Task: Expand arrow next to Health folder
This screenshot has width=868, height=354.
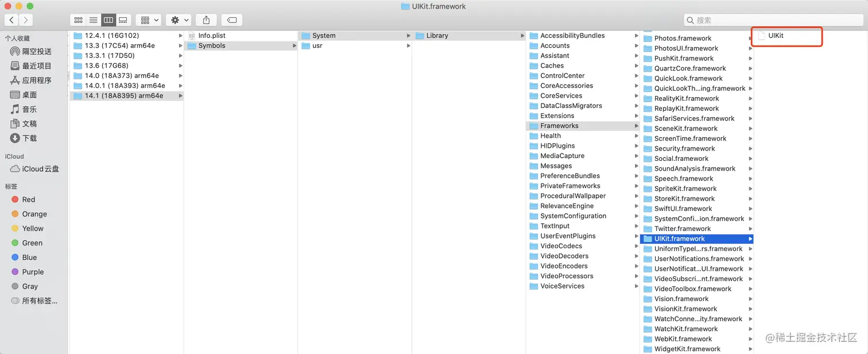Action: pyautogui.click(x=636, y=136)
